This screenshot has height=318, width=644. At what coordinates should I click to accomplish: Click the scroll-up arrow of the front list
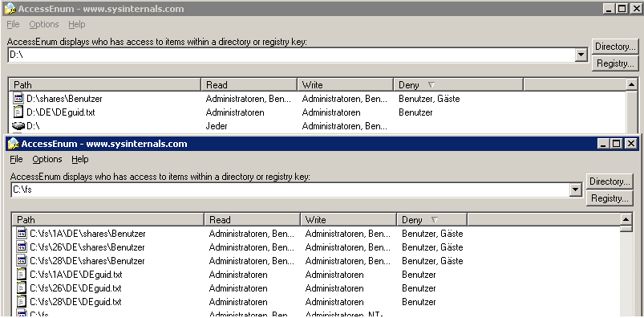click(626, 219)
